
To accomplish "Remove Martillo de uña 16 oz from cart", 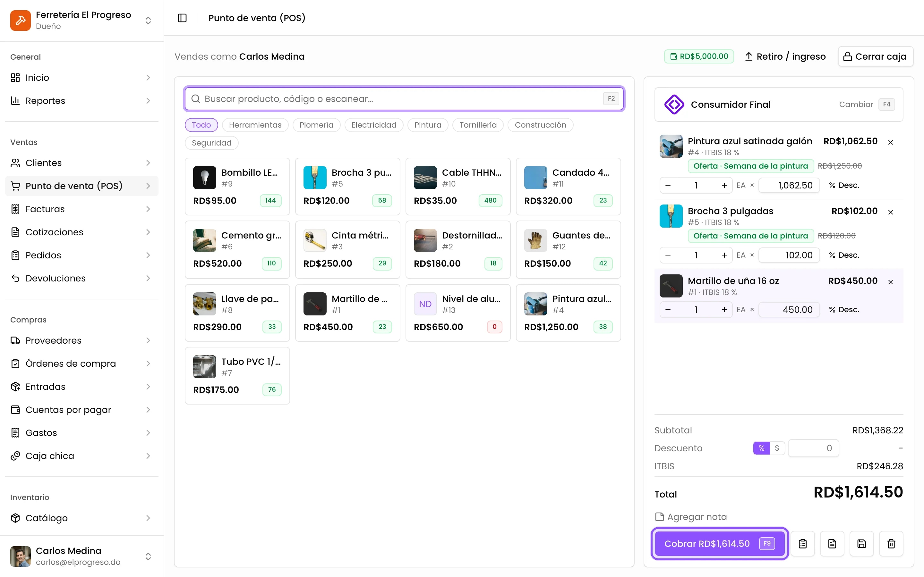I will (x=890, y=282).
